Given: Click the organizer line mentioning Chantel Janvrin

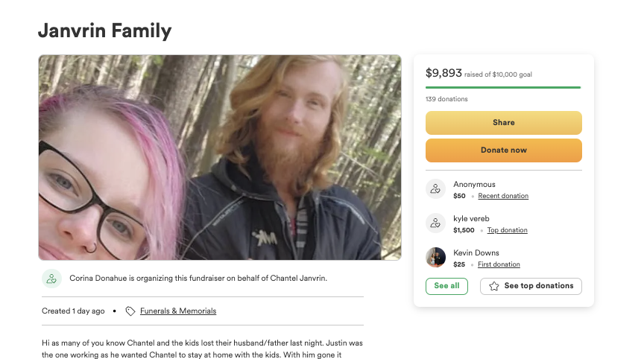Looking at the screenshot, I should click(x=198, y=279).
